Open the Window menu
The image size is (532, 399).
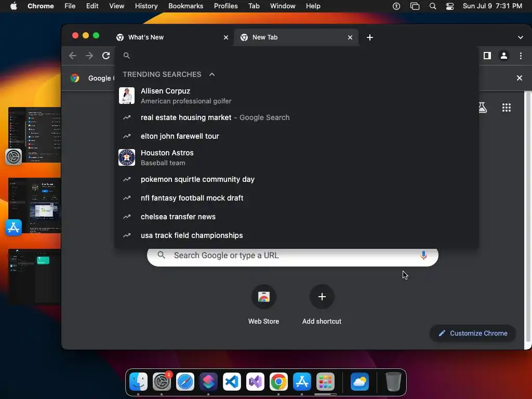point(283,6)
